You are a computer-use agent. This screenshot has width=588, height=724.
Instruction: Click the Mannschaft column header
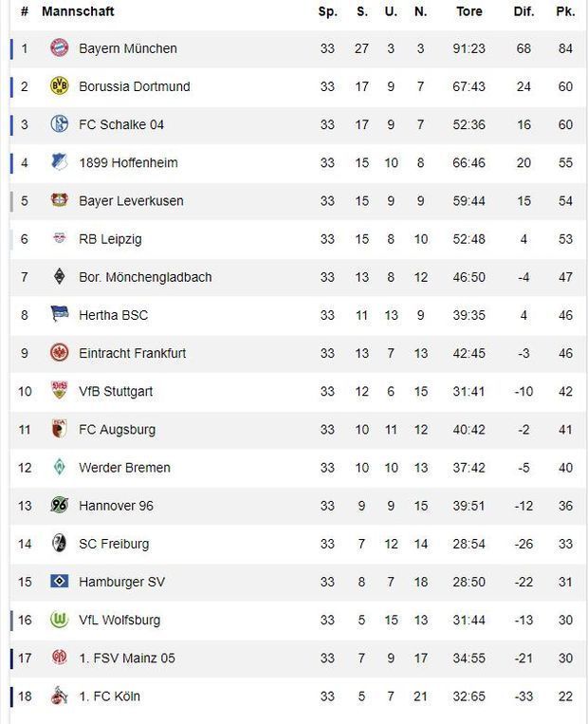tap(78, 12)
